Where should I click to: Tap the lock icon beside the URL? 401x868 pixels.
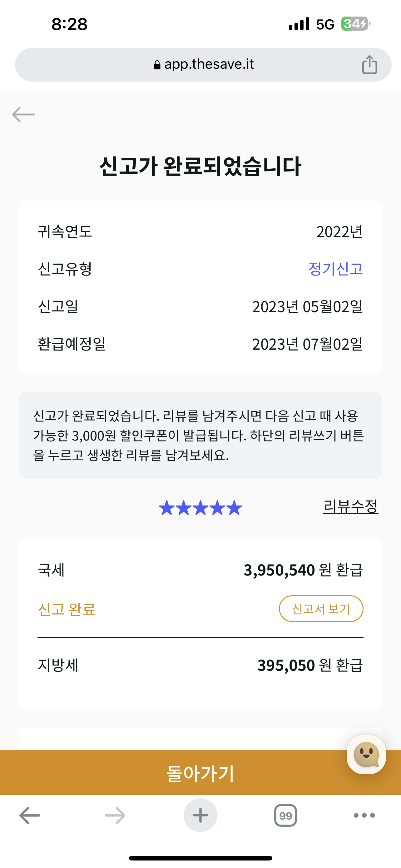click(157, 65)
